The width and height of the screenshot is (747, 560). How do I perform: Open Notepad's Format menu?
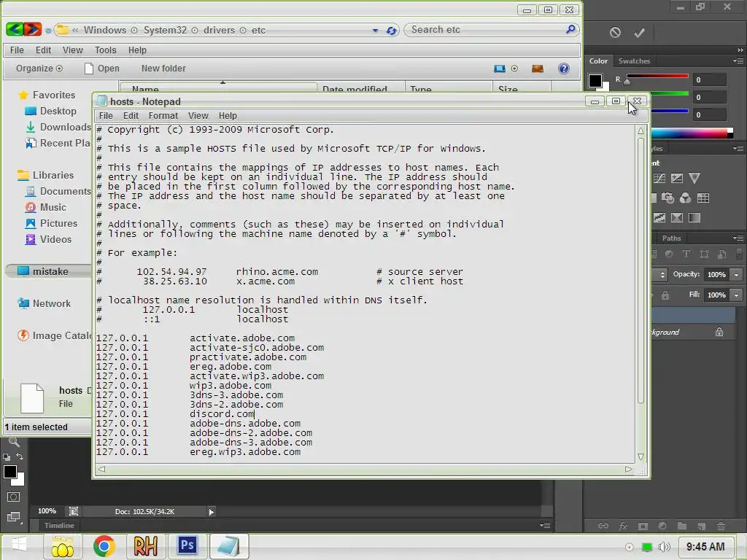coord(163,116)
